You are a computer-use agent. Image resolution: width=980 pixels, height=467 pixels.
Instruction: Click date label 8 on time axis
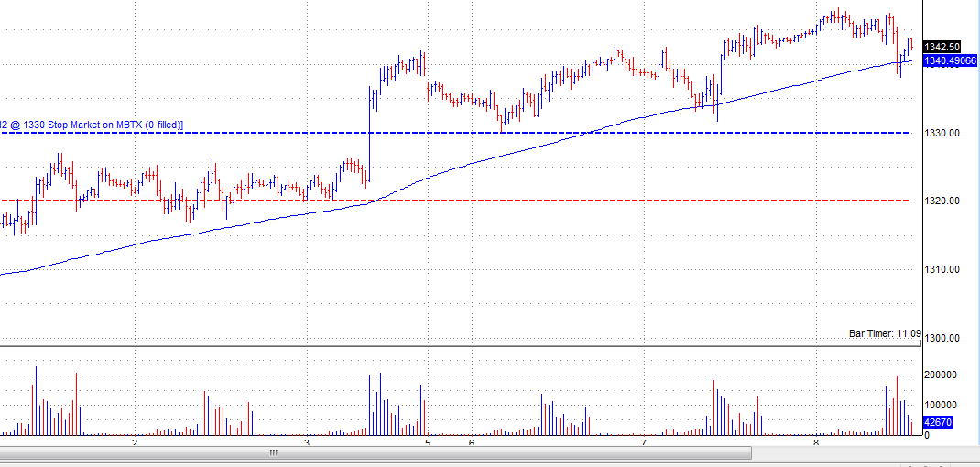pos(816,442)
